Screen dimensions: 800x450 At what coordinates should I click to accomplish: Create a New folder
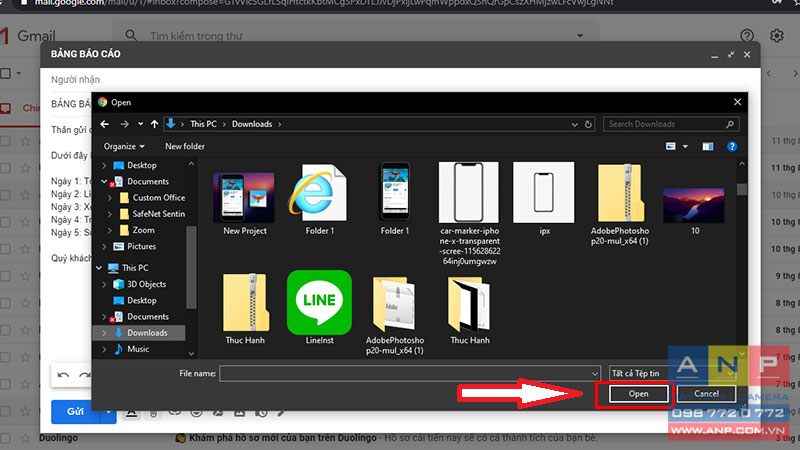(x=185, y=146)
